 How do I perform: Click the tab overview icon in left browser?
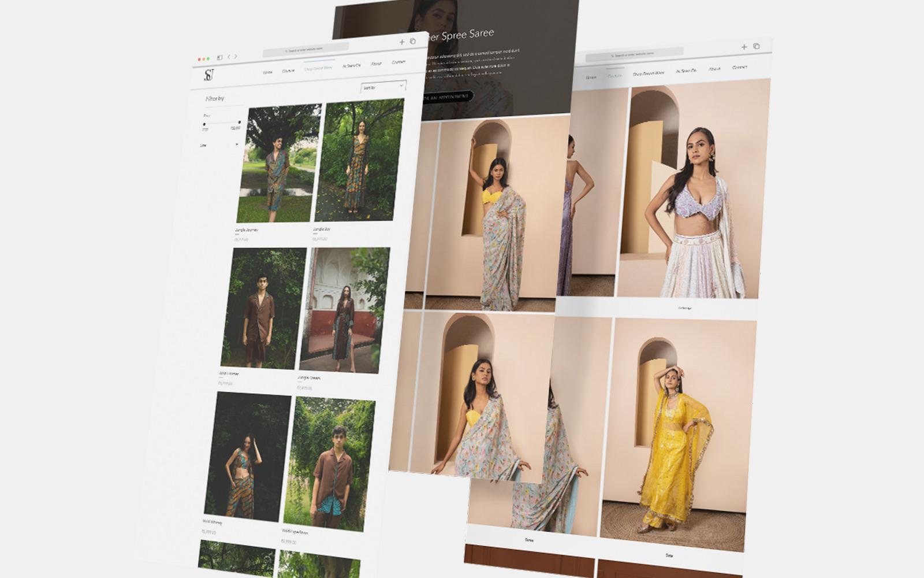pyautogui.click(x=412, y=42)
